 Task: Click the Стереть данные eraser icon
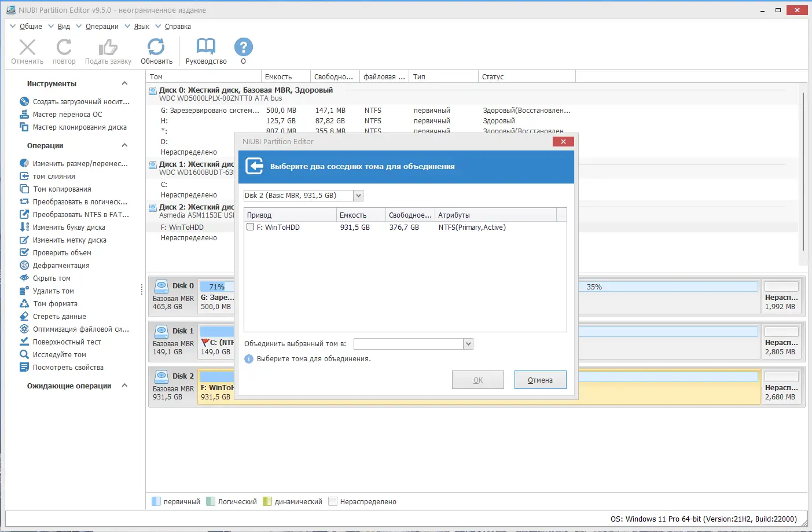24,316
